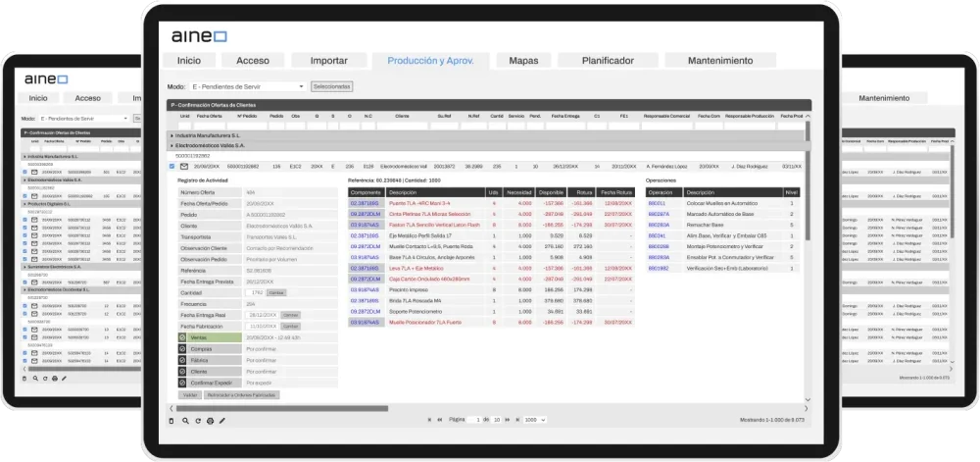This screenshot has height=462, width=980.
Task: Expand the Industria Manufacturera S.L. group in the center window
Action: point(171,135)
